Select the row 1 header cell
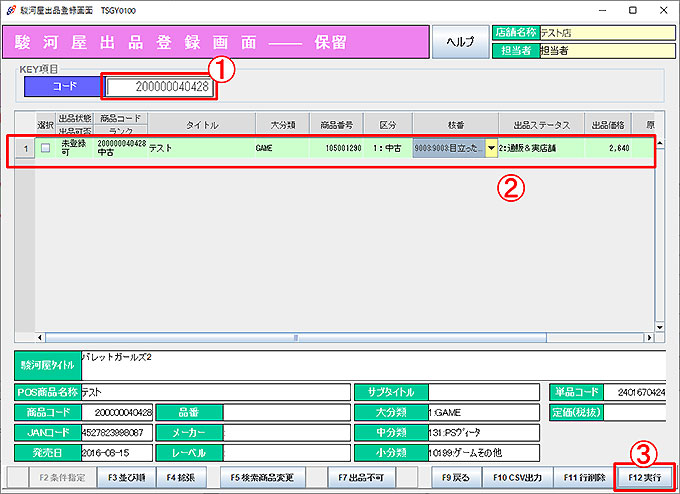This screenshot has height=494, width=680. [24, 148]
